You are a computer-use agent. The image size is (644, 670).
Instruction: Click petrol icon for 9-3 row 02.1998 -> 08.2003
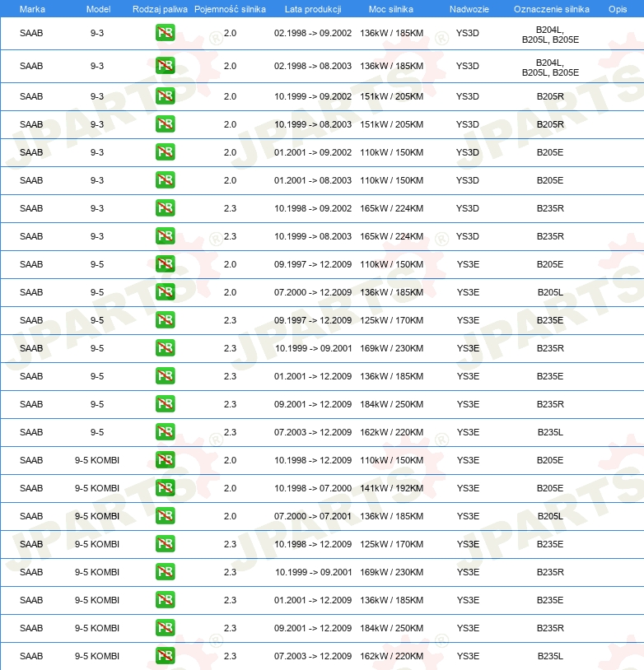[x=165, y=66]
